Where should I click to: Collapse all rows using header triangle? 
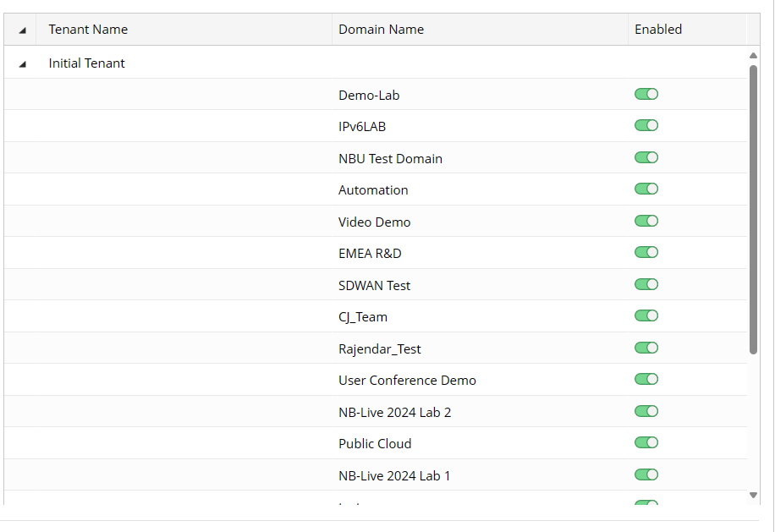22,30
